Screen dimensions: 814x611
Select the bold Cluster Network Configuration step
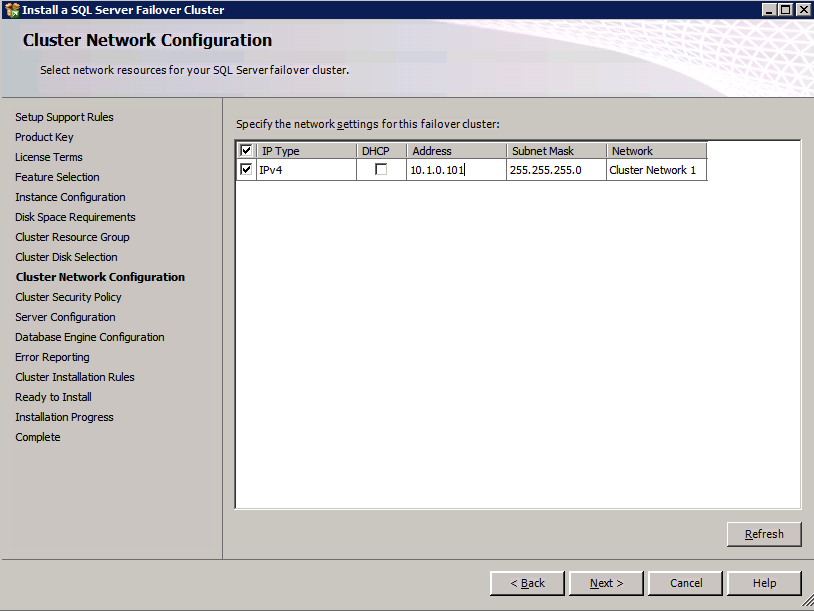[100, 277]
